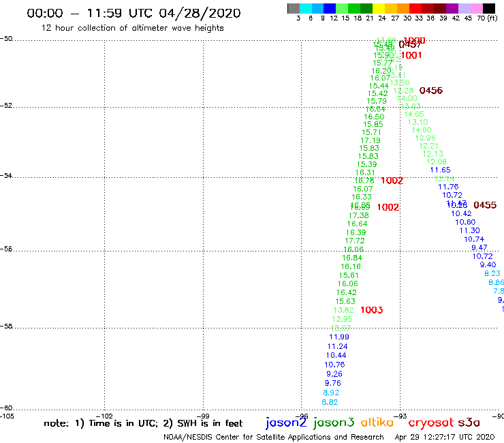
Task: Click the light green value 14.05
Action: [414, 114]
